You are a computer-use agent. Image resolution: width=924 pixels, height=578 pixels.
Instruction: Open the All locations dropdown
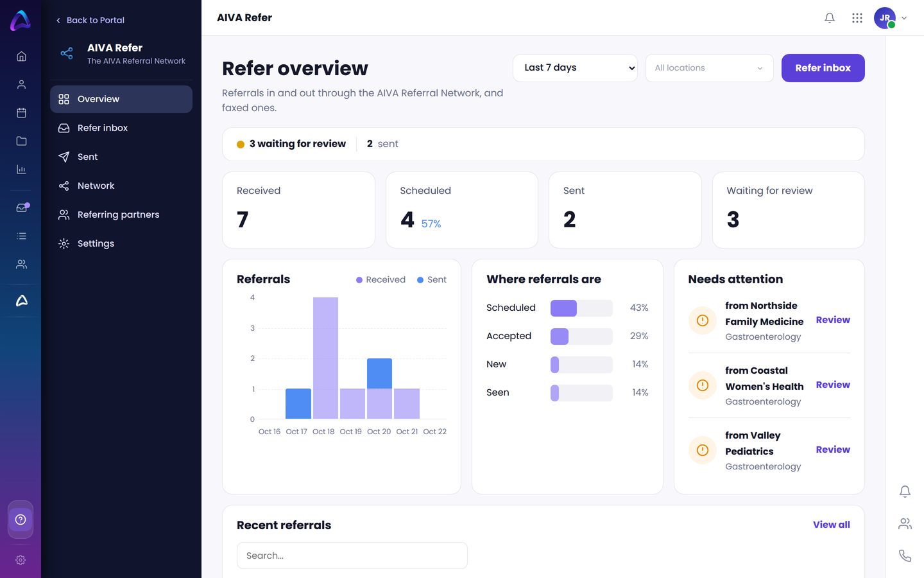[709, 68]
